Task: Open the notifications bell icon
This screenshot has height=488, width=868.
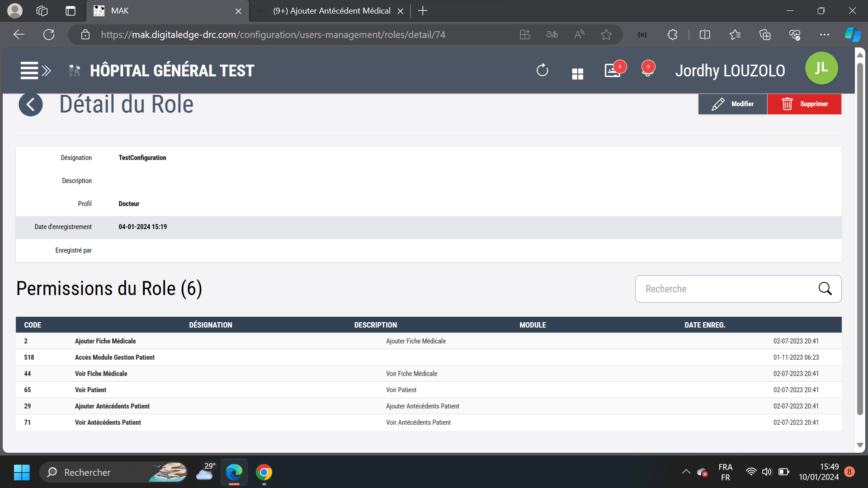Action: coord(647,70)
